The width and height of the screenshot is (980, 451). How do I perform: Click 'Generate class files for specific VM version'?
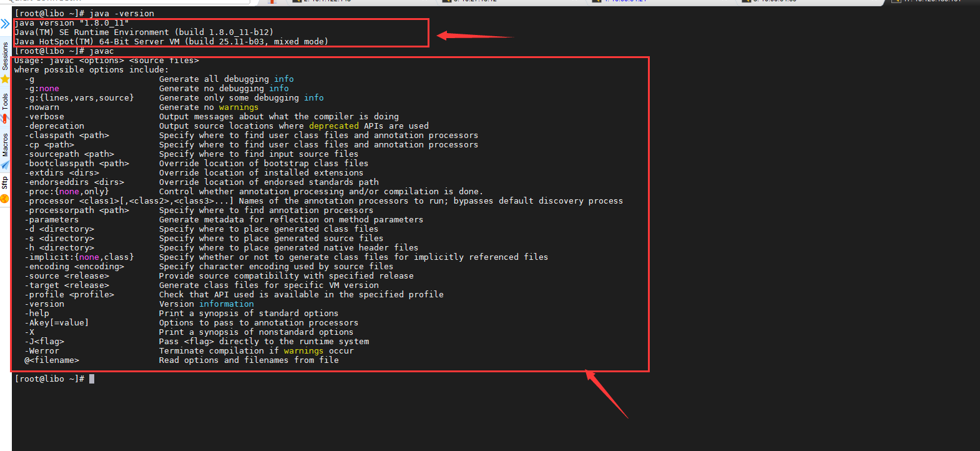pyautogui.click(x=269, y=285)
